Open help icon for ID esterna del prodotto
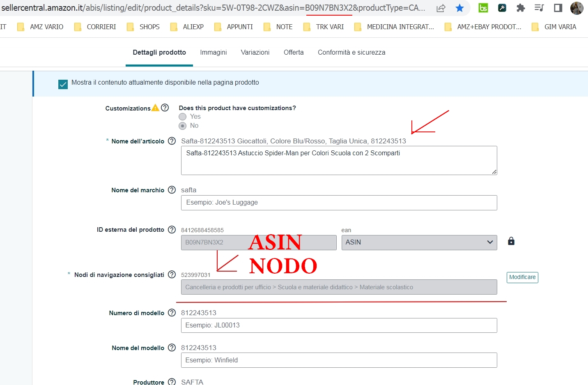588x385 pixels. click(172, 230)
